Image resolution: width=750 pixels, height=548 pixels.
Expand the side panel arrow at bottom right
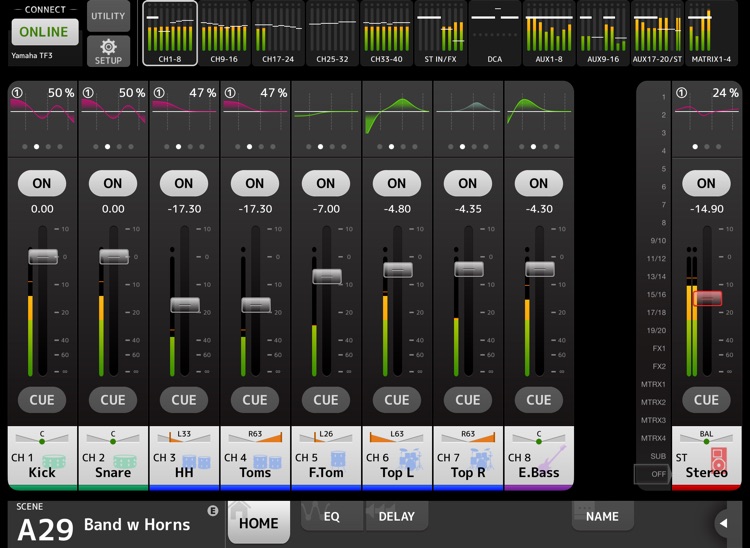724,524
